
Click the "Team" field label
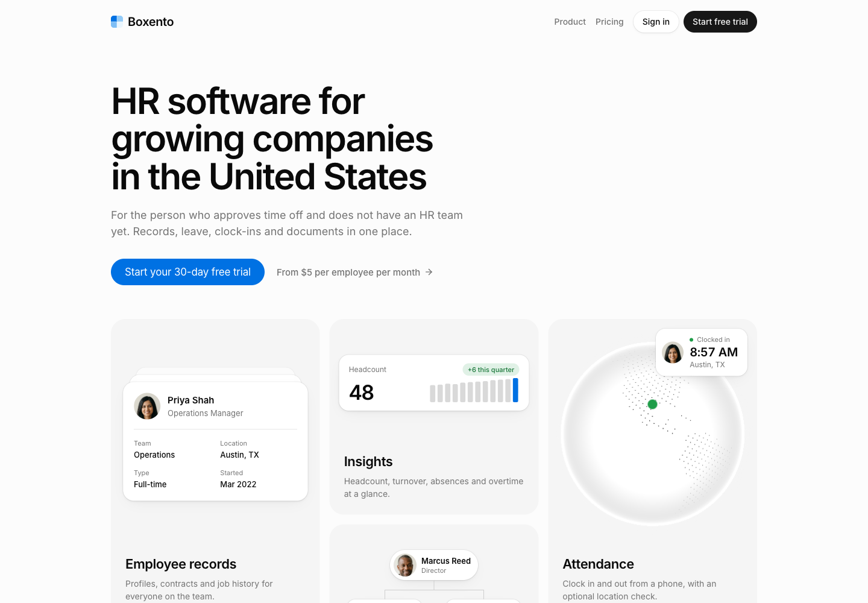[x=142, y=443]
